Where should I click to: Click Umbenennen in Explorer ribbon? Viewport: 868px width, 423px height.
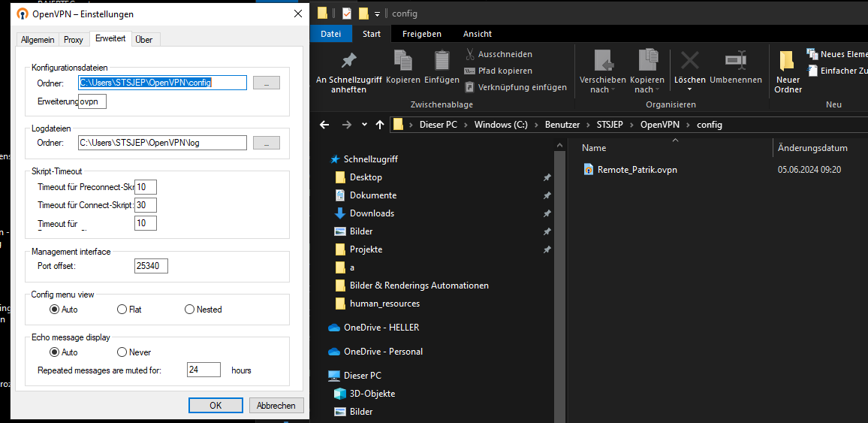[x=736, y=67]
